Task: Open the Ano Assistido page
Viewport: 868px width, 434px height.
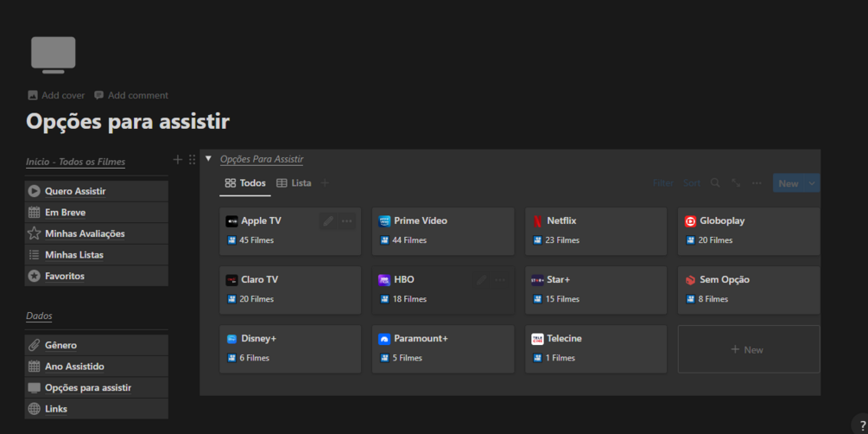Action: click(97, 367)
